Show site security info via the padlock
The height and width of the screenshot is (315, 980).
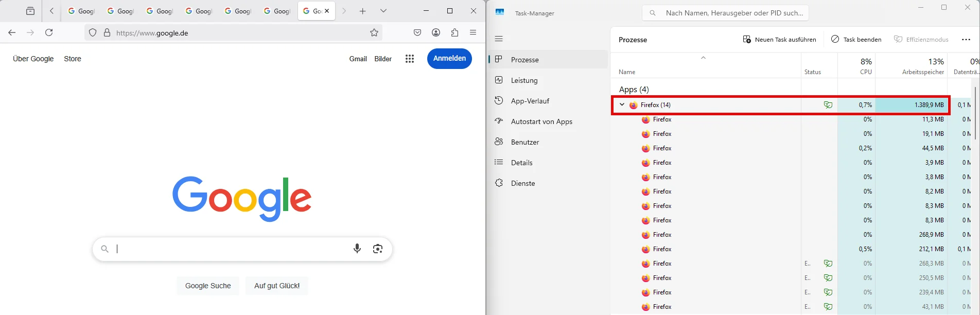point(107,32)
